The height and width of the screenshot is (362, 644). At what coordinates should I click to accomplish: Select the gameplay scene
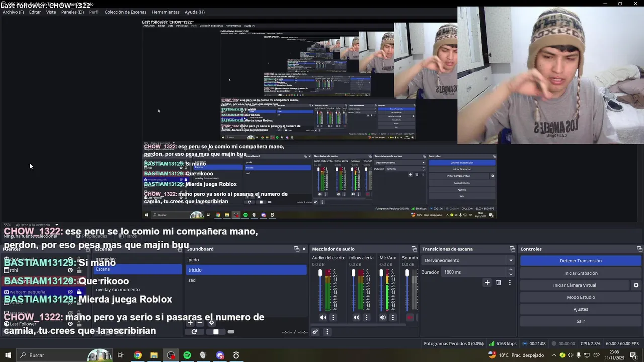(137, 259)
